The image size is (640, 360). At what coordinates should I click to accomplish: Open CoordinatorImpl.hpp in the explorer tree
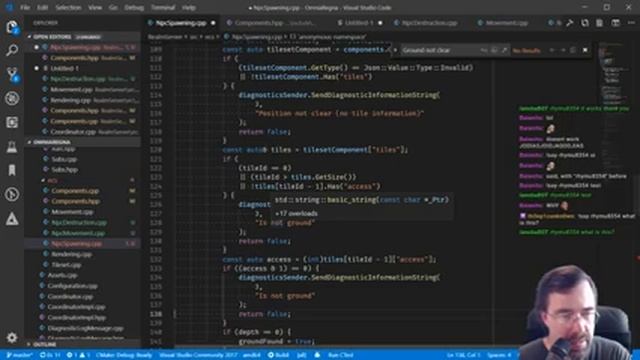pos(82,317)
